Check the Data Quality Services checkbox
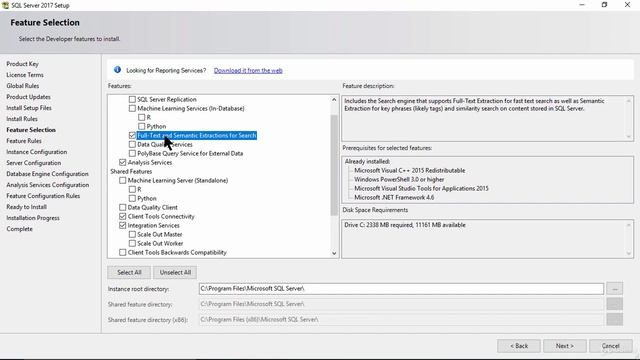Image resolution: width=640 pixels, height=360 pixels. click(x=132, y=144)
